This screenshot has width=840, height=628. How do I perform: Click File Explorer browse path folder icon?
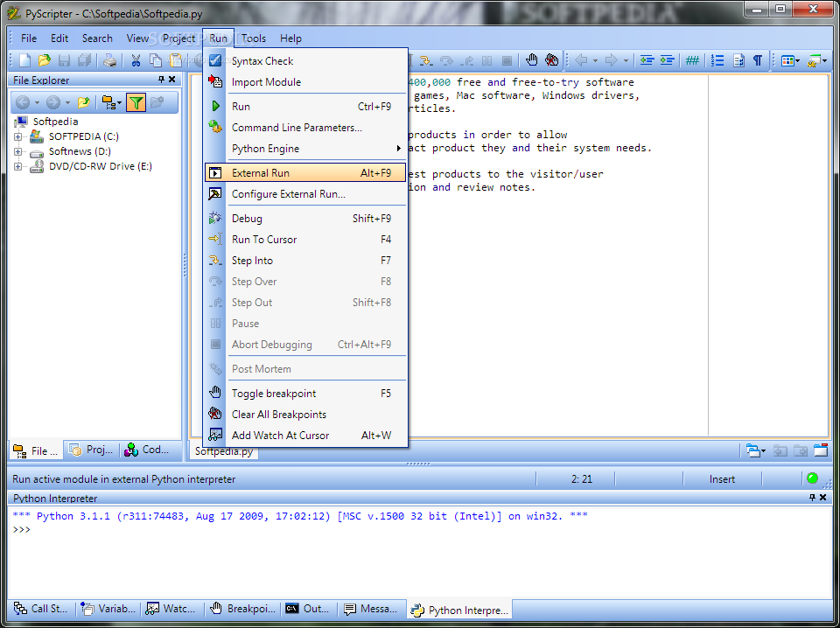coord(84,101)
